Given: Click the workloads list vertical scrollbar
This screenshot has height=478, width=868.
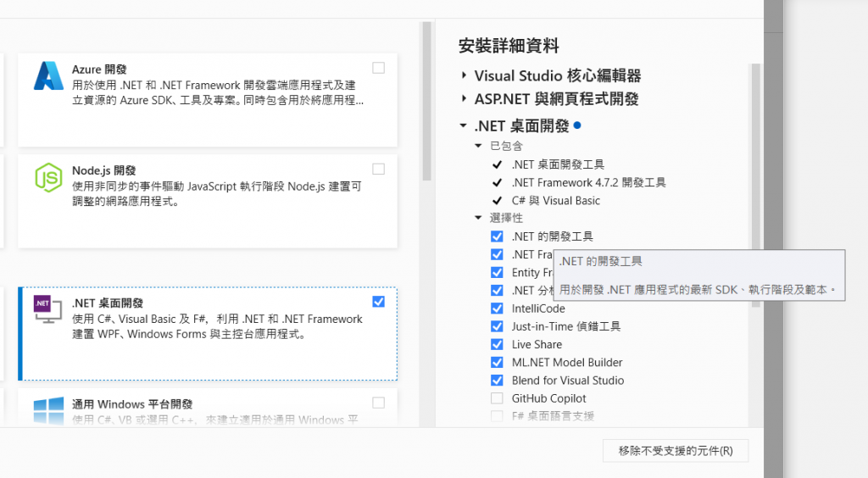Looking at the screenshot, I should click(426, 101).
